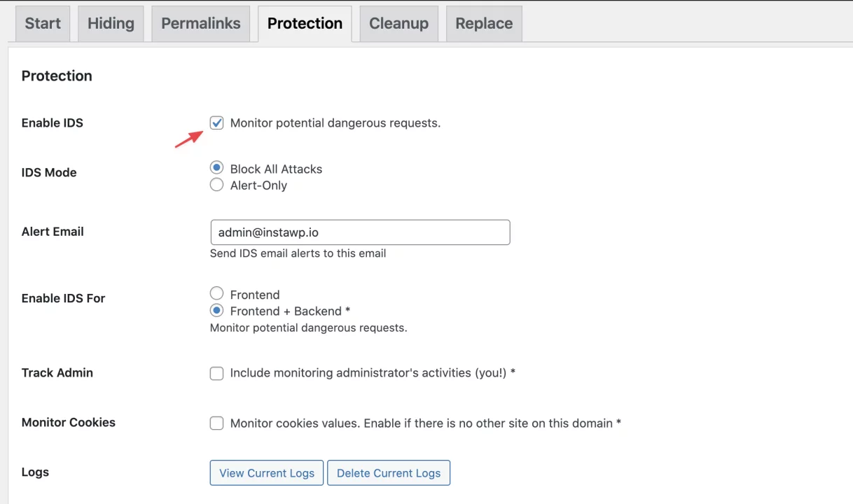Open the Hiding tab
Screen dimensions: 853x504
tap(111, 24)
